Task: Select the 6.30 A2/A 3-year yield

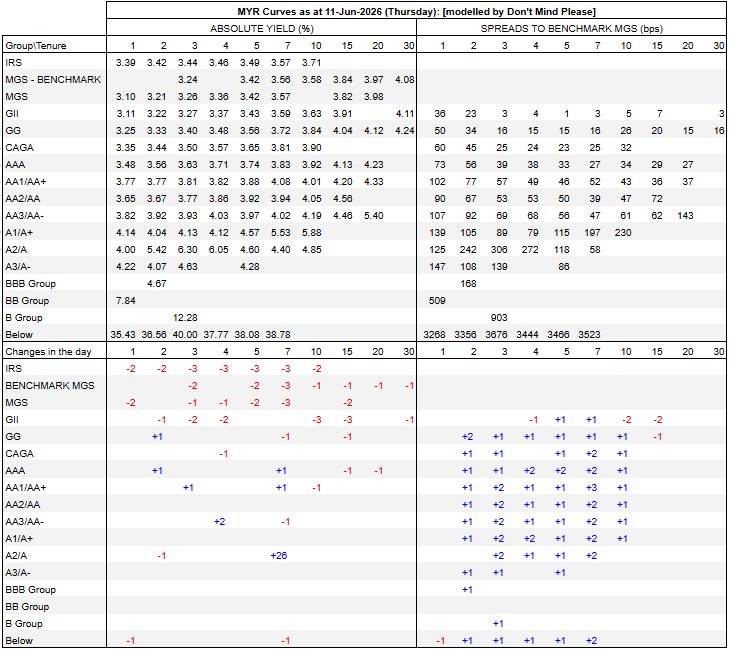Action: click(187, 249)
